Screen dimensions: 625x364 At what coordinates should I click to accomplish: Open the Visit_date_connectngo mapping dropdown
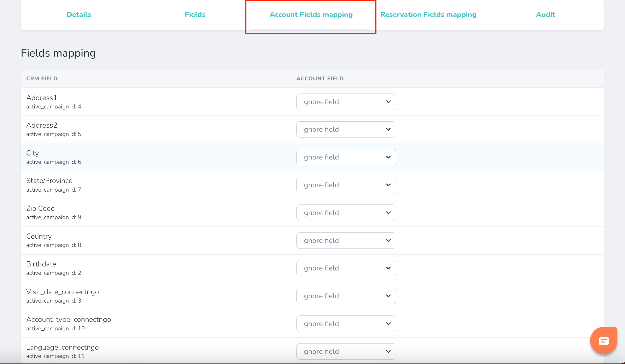point(346,296)
